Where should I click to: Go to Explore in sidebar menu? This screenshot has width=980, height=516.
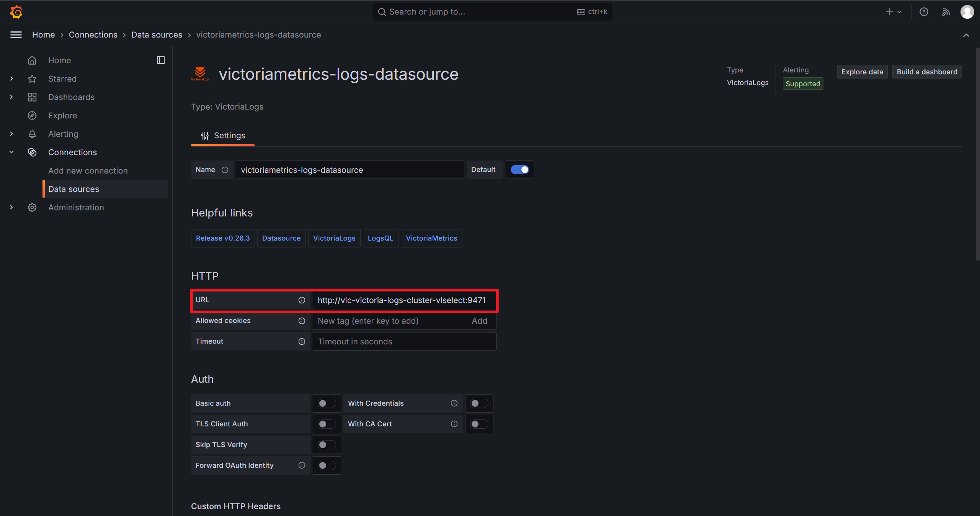tap(63, 115)
